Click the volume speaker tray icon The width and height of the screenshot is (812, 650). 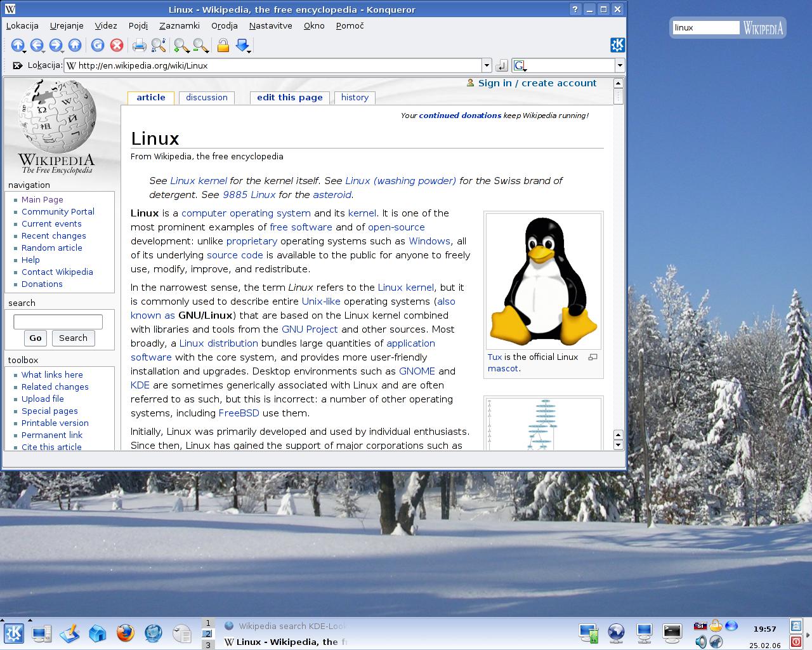click(701, 642)
